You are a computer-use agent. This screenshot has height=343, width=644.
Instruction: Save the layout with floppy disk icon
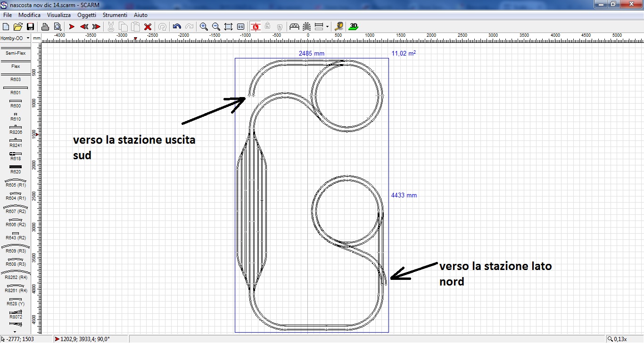30,26
